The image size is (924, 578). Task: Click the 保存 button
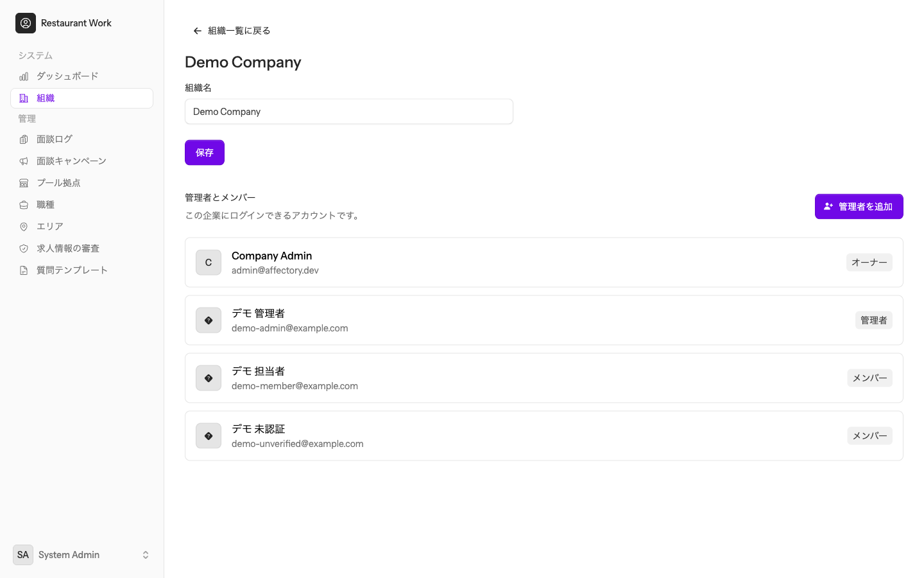[205, 153]
